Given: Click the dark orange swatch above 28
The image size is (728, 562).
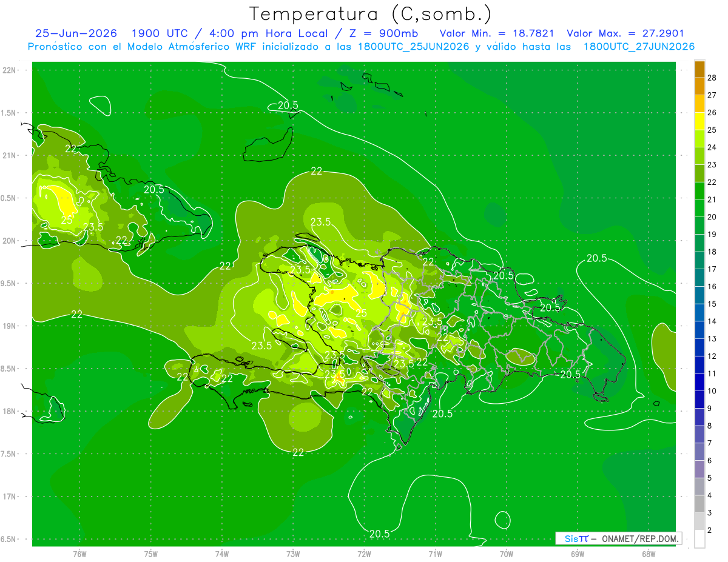Looking at the screenshot, I should coord(699,69).
